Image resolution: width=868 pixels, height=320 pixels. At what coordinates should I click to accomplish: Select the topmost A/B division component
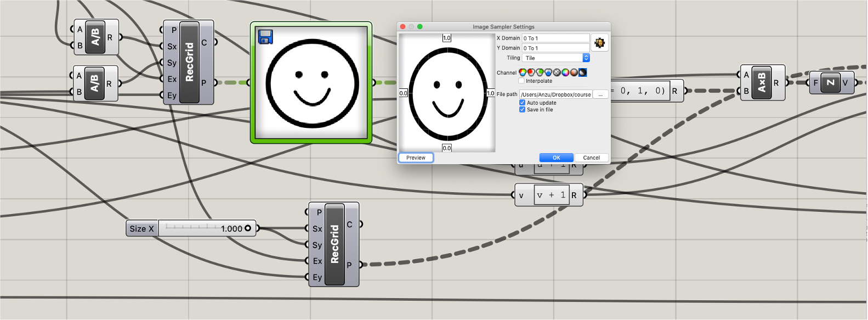click(95, 37)
